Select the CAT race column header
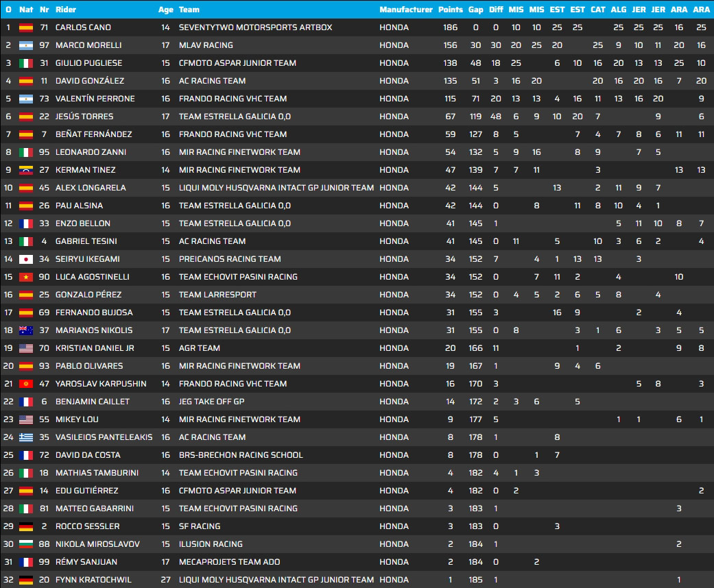Viewport: 714px width, 588px height. coord(598,10)
